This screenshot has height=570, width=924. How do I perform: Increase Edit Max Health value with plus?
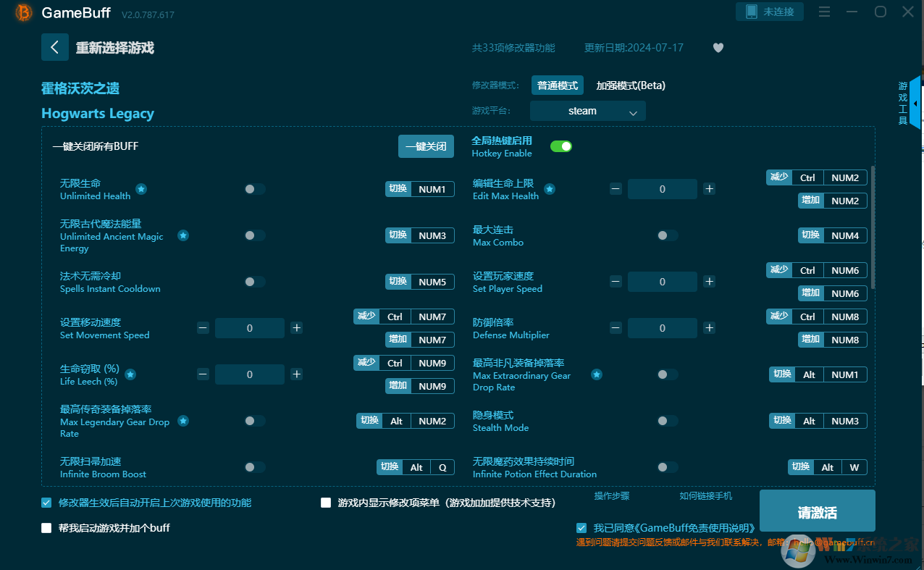point(710,189)
